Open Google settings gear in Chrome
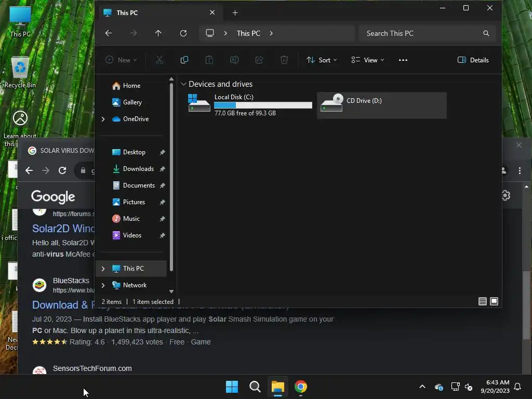The height and width of the screenshot is (399, 532). [506, 195]
